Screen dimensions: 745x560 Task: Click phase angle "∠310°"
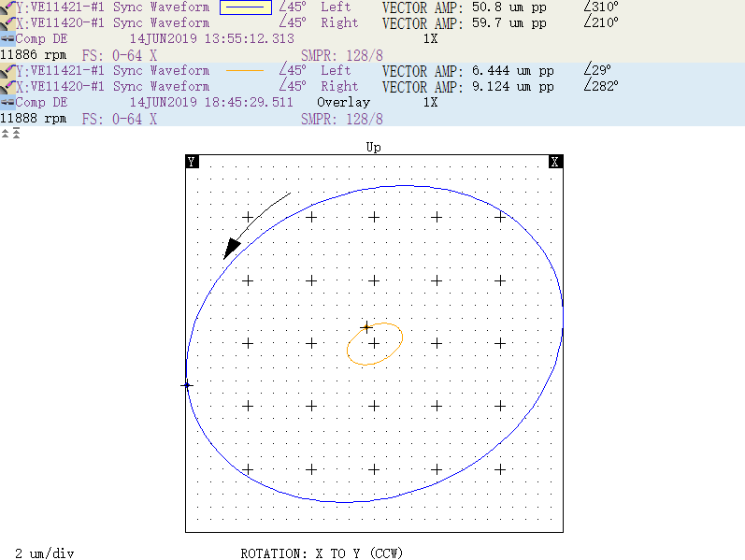click(601, 7)
